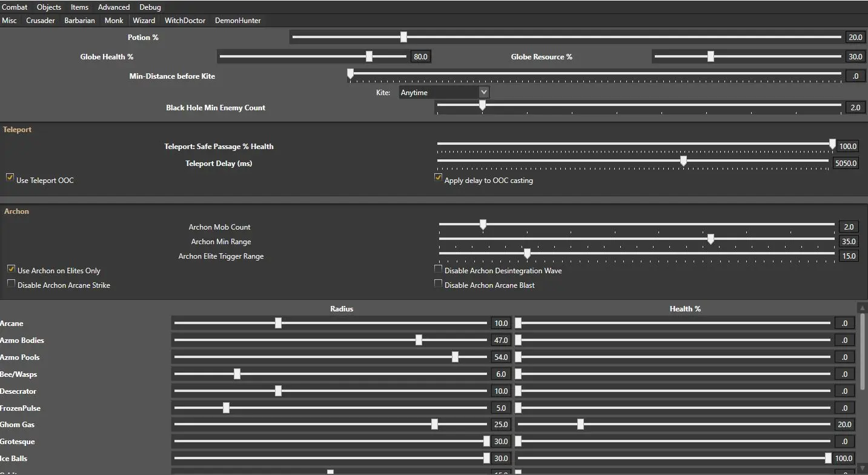Screen dimensions: 868x475
Task: Click the Azmo Pools Radius value field
Action: [x=501, y=357]
